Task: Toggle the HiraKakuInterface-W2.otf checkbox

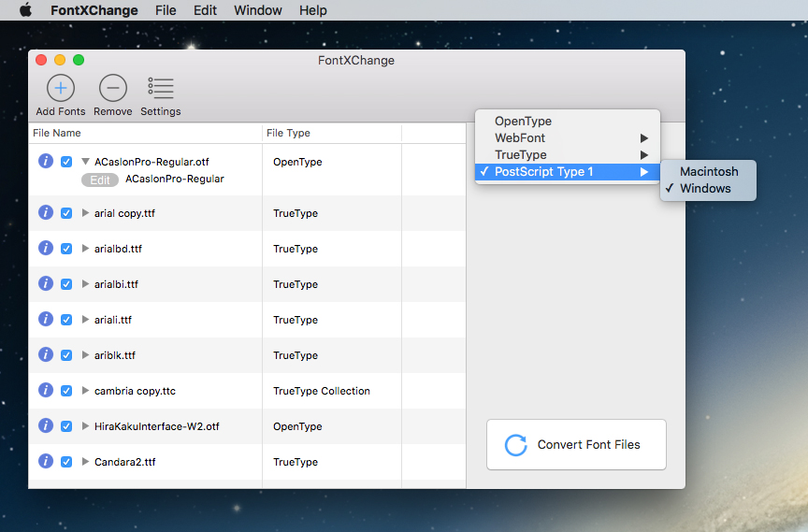Action: tap(66, 426)
